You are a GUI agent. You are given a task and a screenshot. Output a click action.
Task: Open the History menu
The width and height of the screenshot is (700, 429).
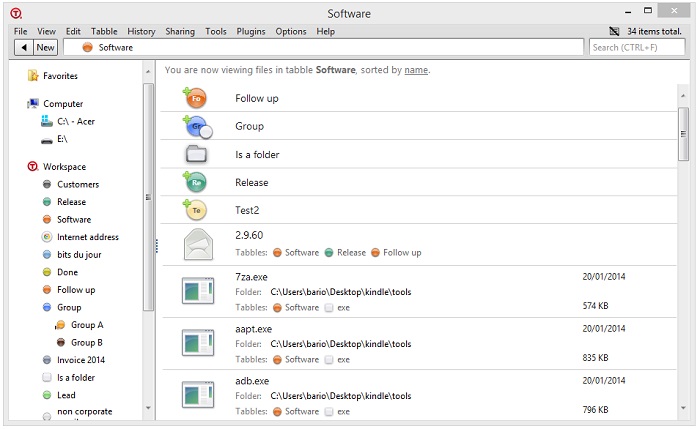pyautogui.click(x=141, y=31)
